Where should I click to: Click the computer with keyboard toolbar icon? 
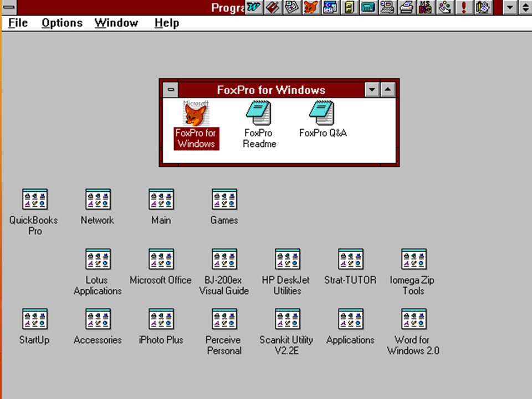pos(386,7)
